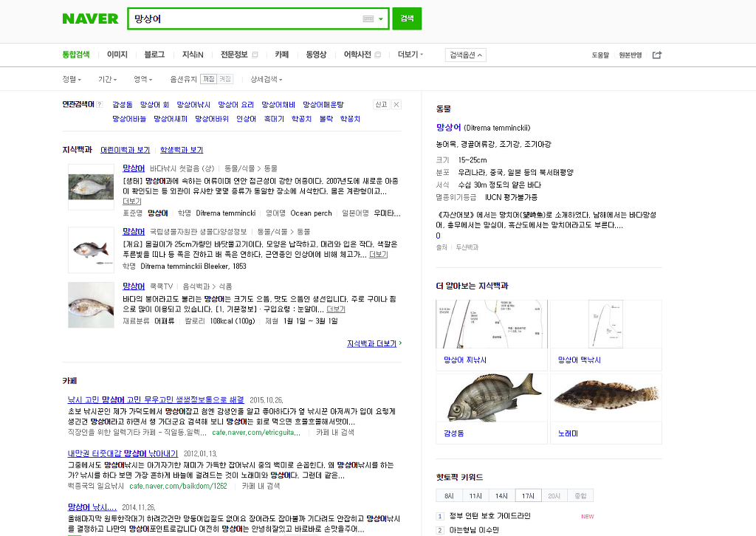Viewport: 756px width, 536px height.
Task: Go to the 지식iN tab
Action: coord(193,55)
